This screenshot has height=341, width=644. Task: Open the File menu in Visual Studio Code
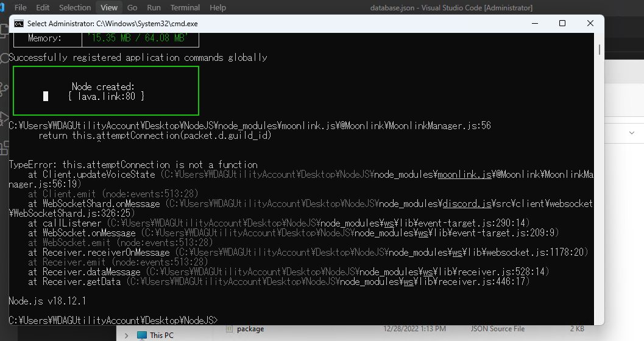20,7
